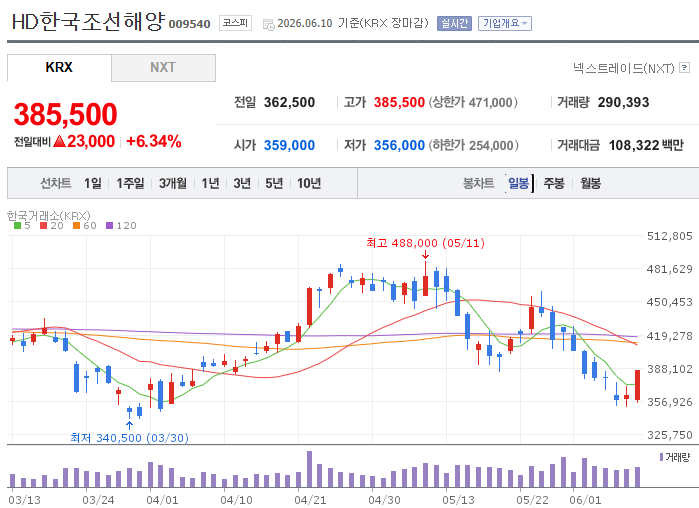Click the upper limit text 상한가 471,000
This screenshot has height=508, width=699.
(x=473, y=102)
